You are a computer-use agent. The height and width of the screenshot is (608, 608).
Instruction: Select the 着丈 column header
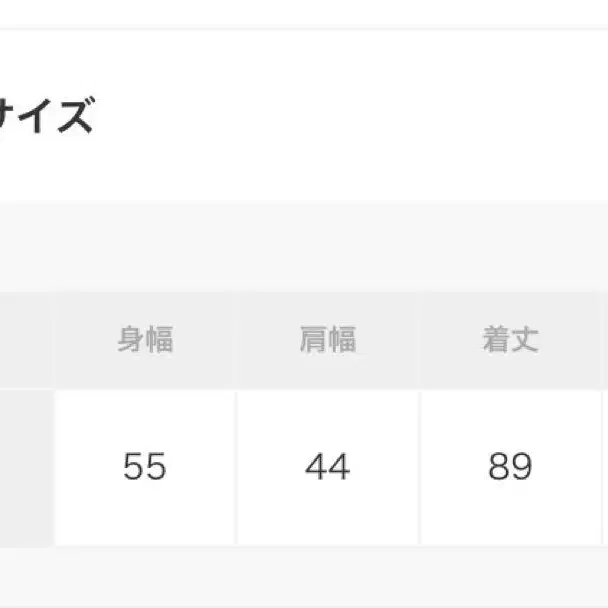[510, 340]
